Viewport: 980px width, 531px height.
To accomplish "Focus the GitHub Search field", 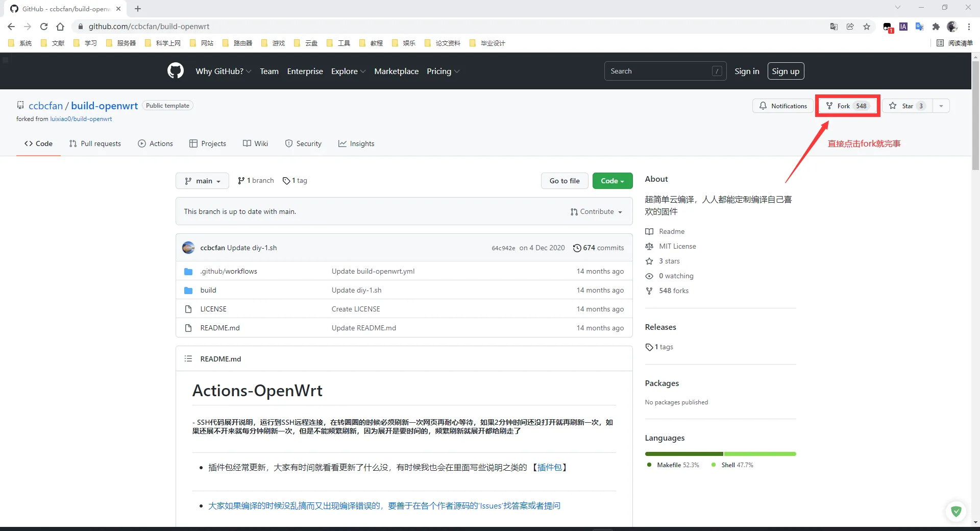I will coord(658,71).
